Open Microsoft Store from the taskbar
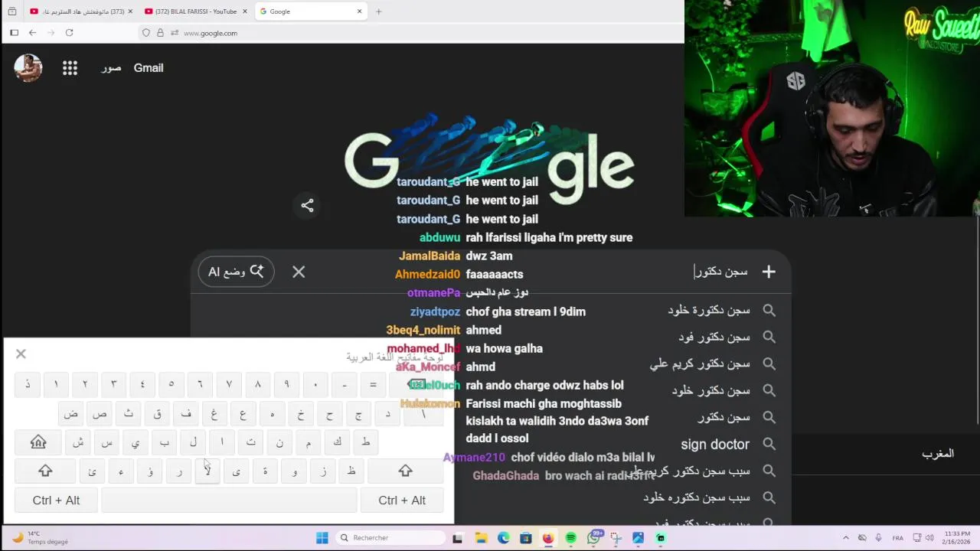This screenshot has height=551, width=980. tap(525, 538)
